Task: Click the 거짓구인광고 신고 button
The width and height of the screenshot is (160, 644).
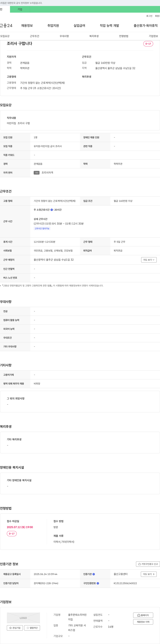Action: 148,564
